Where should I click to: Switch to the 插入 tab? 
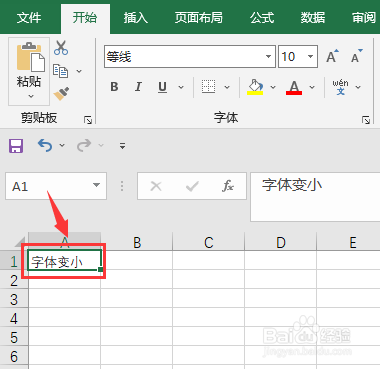pos(136,17)
